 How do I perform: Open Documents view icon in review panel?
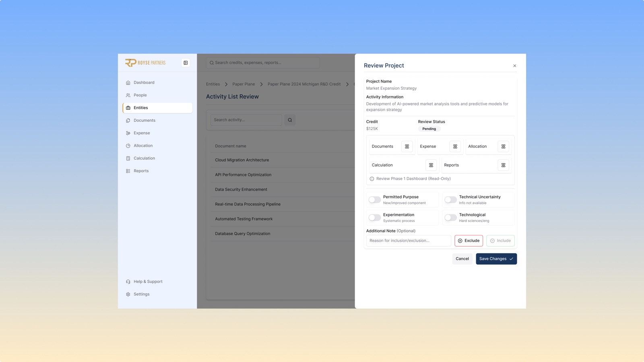(x=407, y=146)
